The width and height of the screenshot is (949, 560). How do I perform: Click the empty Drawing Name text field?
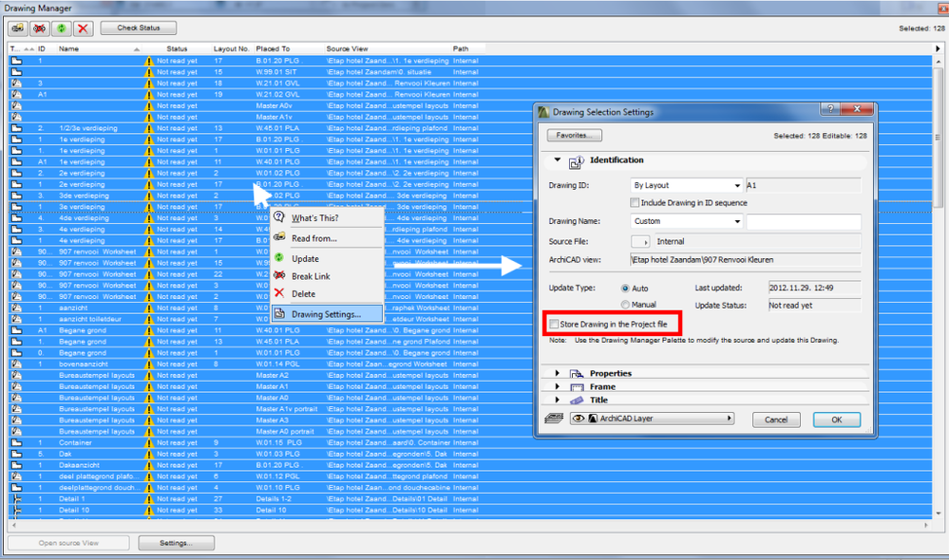803,221
